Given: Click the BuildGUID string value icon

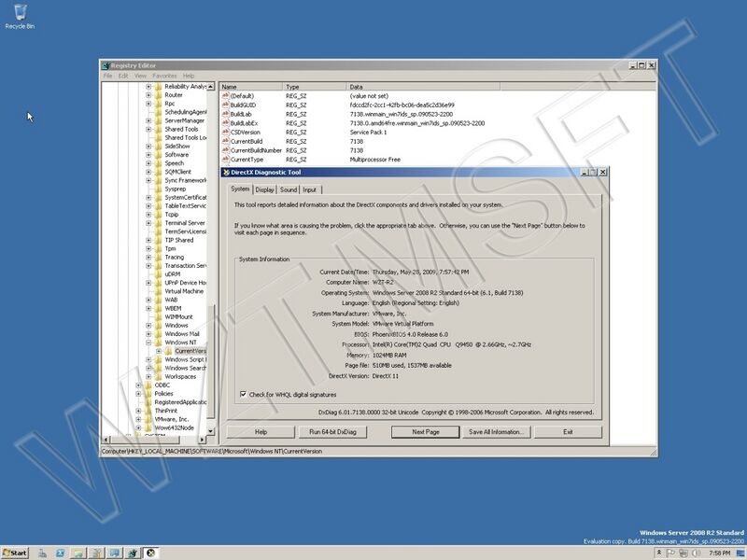Looking at the screenshot, I should tap(225, 105).
